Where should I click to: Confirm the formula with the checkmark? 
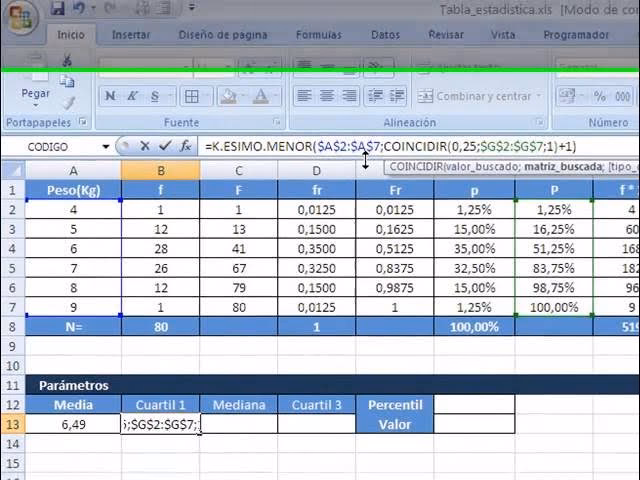point(165,146)
